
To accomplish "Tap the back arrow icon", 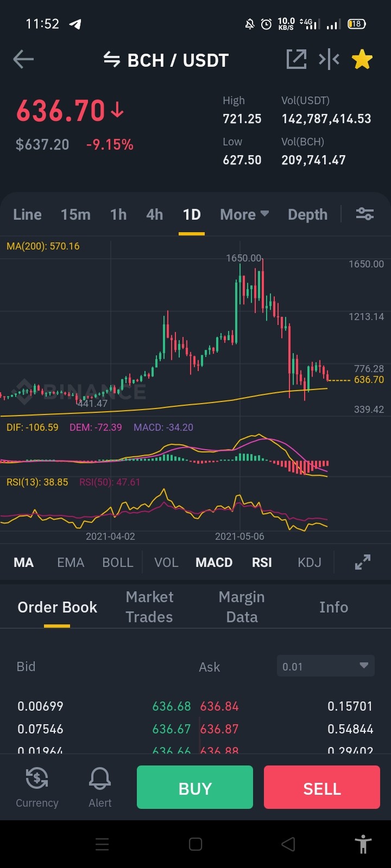I will [23, 59].
